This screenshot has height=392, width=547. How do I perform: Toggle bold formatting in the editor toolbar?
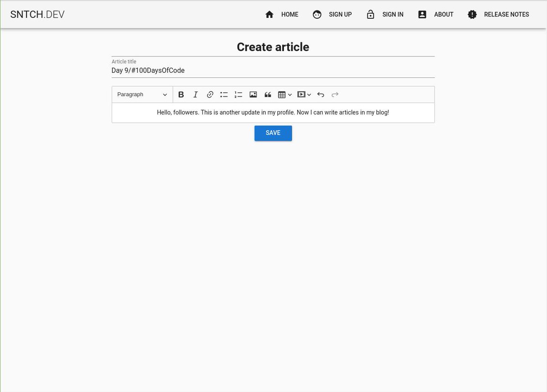tap(181, 95)
